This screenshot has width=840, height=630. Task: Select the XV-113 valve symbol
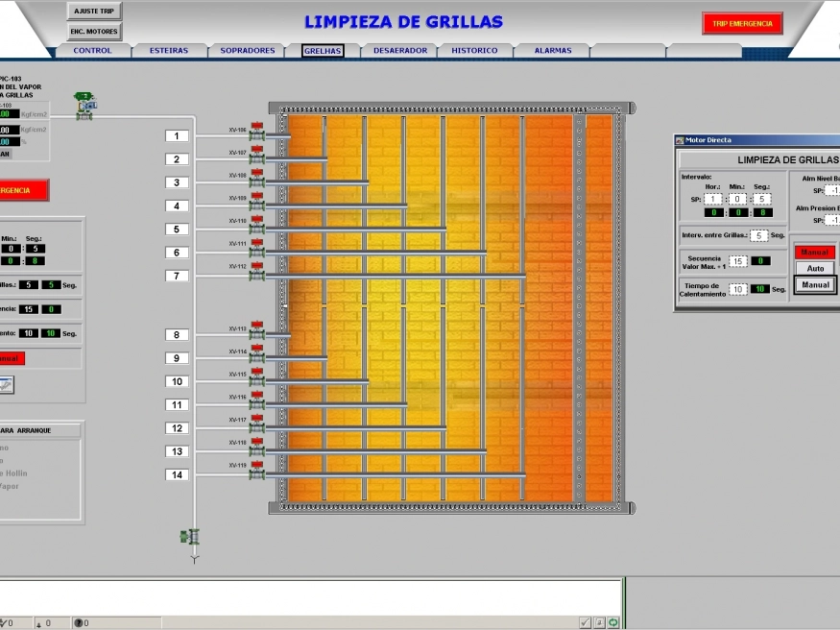pos(256,335)
